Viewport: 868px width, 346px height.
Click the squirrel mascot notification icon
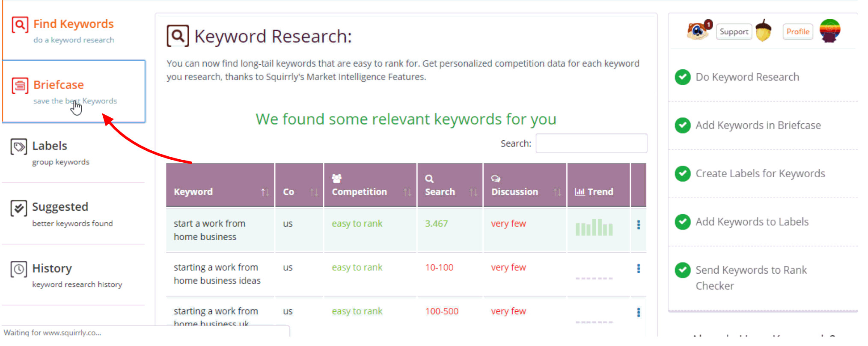click(x=698, y=31)
